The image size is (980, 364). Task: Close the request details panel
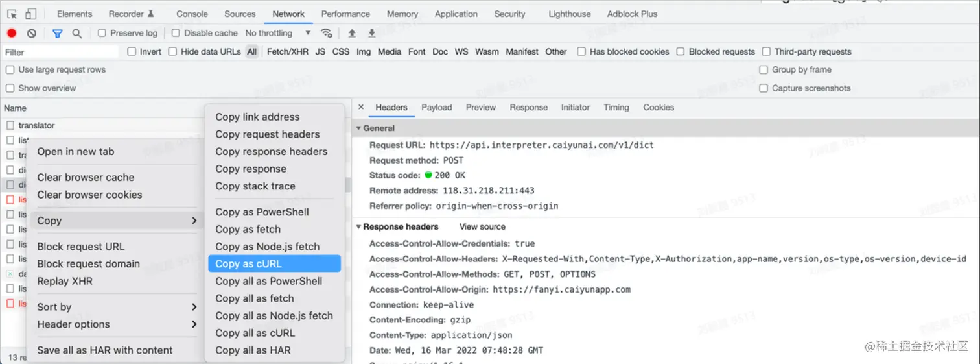coord(361,107)
